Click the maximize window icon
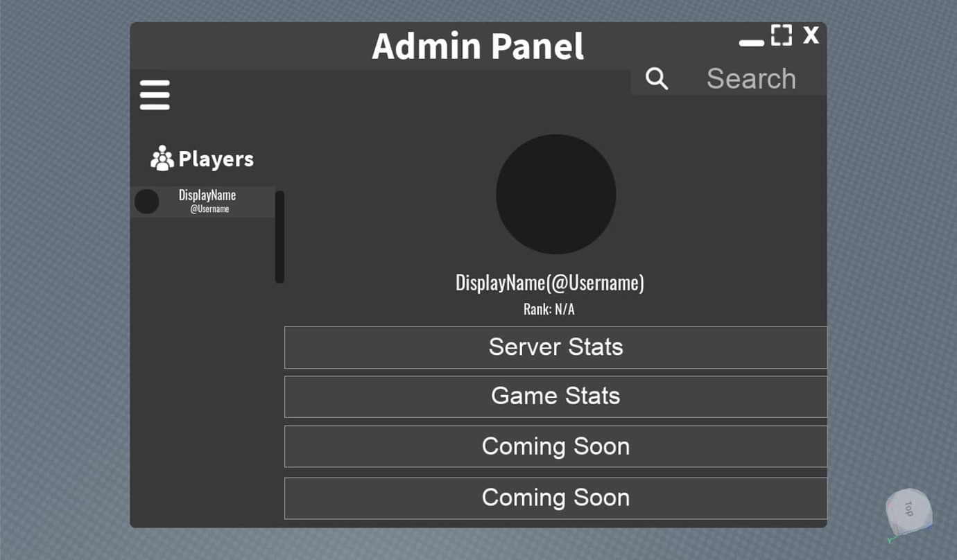Screen dimensions: 957x560 point(781,35)
